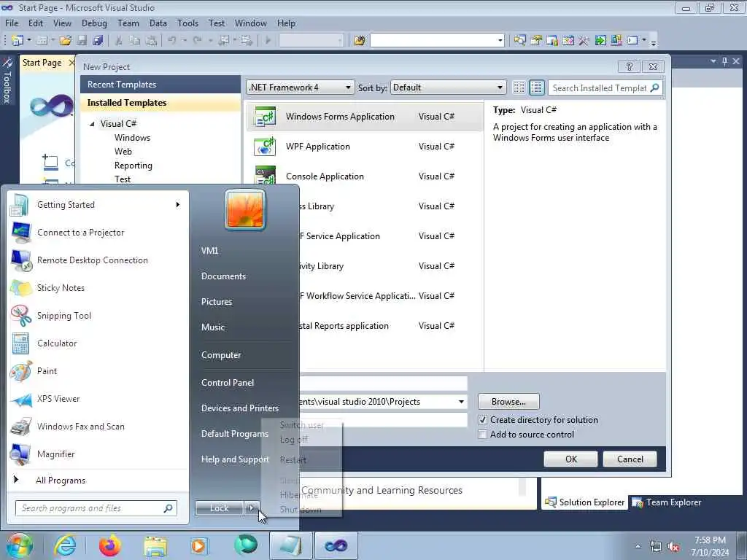
Task: Select Recent Templates in the New Project dialog
Action: tap(160, 85)
